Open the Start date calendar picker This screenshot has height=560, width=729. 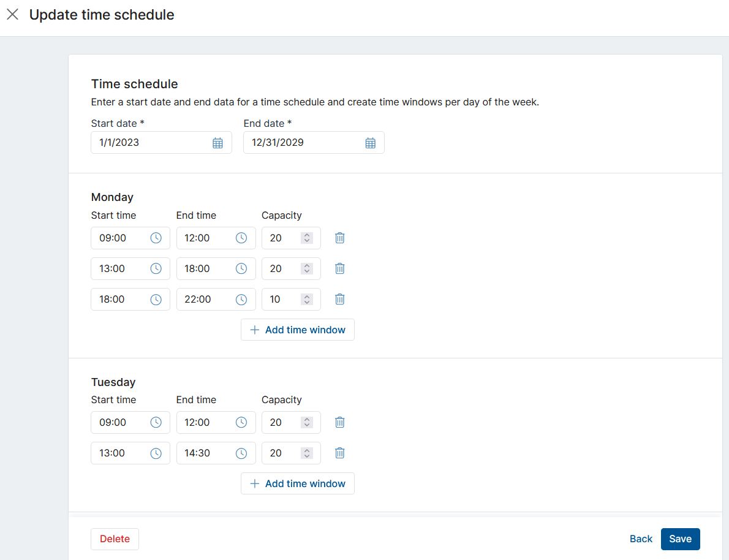217,142
